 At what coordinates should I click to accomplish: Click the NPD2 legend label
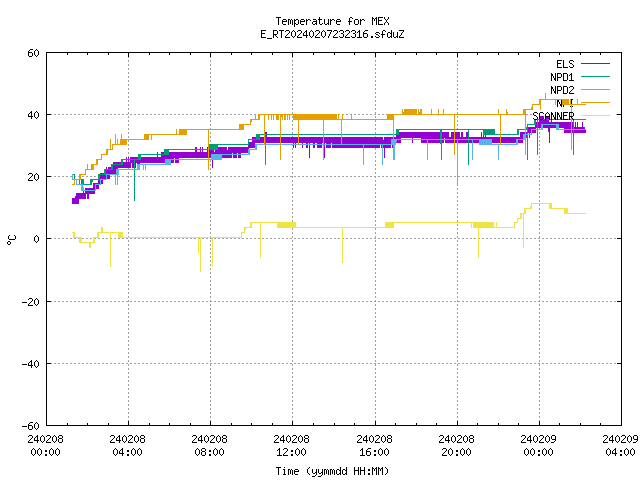click(562, 90)
